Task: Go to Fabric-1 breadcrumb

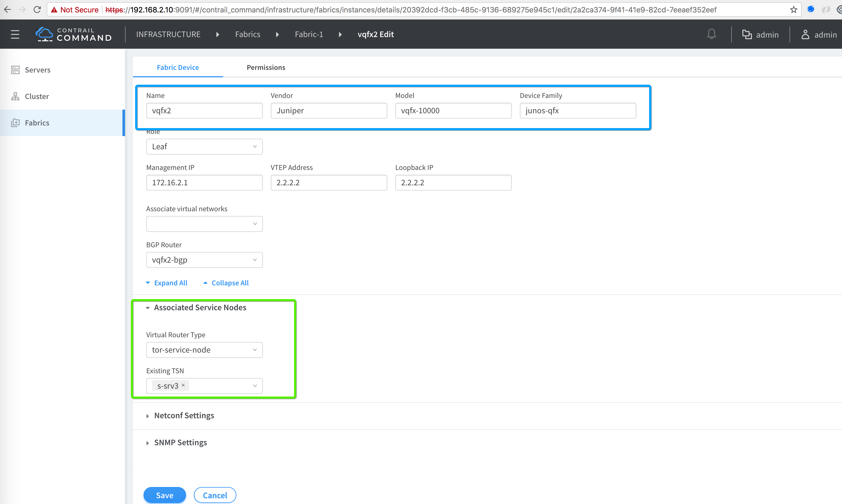Action: (309, 34)
